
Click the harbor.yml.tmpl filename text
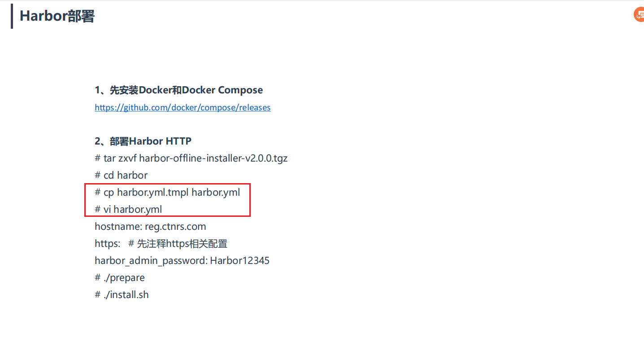[153, 193]
